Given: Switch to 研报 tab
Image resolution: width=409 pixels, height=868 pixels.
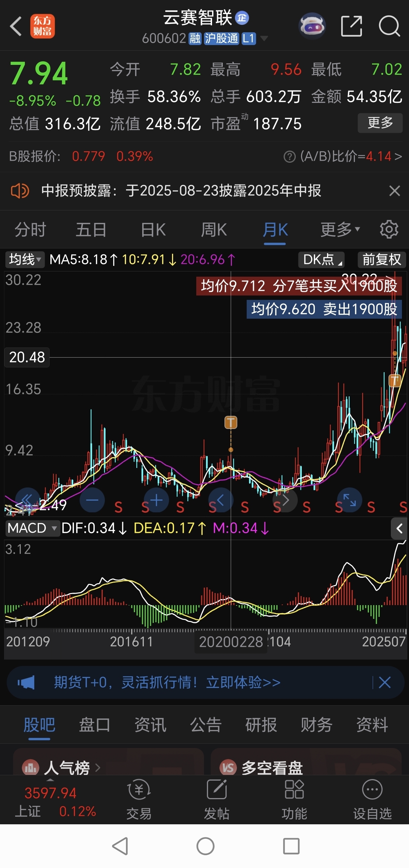Looking at the screenshot, I should [261, 724].
